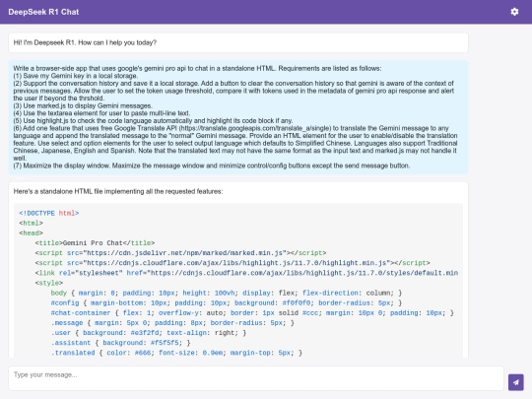Click the text 'Here's a standalone HTML file implementing all the requested features:'
This screenshot has width=532, height=399.
[x=118, y=191]
